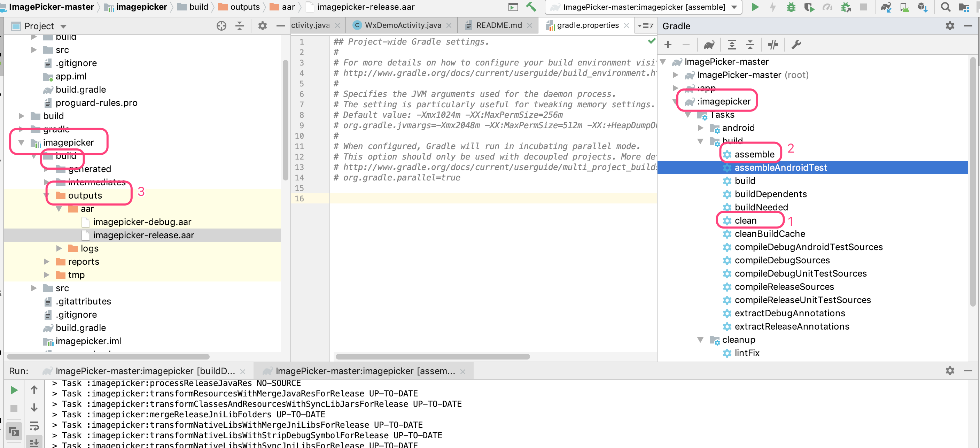Collapse the imagepicker module in Project tree
This screenshot has height=448, width=980.
coord(21,142)
